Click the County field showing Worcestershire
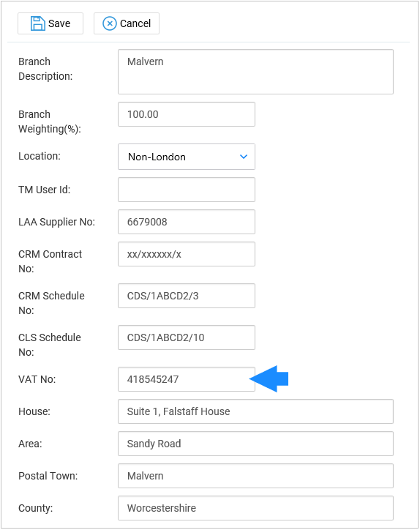420x530 pixels. tap(256, 508)
